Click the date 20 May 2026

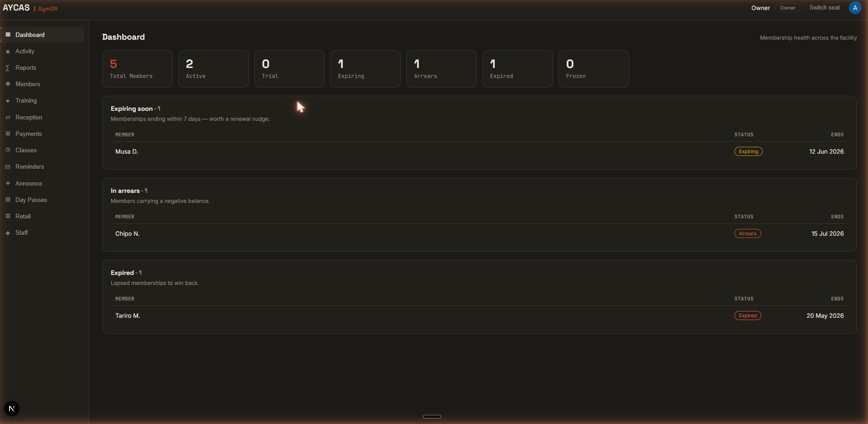[x=825, y=315]
